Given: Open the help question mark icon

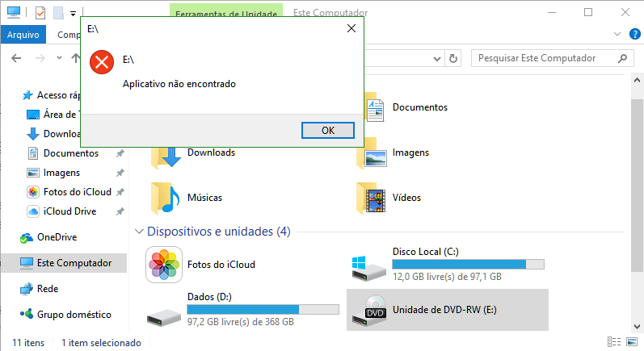Looking at the screenshot, I should 634,34.
